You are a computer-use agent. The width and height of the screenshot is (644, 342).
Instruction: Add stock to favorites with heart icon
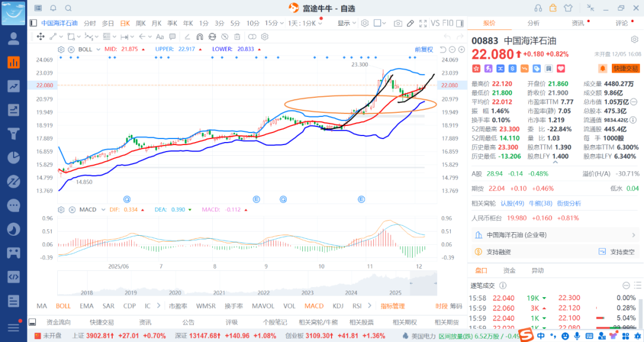point(561,69)
